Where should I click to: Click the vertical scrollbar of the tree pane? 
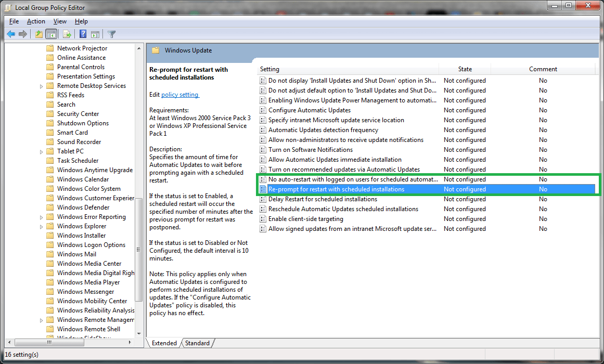coord(138,250)
